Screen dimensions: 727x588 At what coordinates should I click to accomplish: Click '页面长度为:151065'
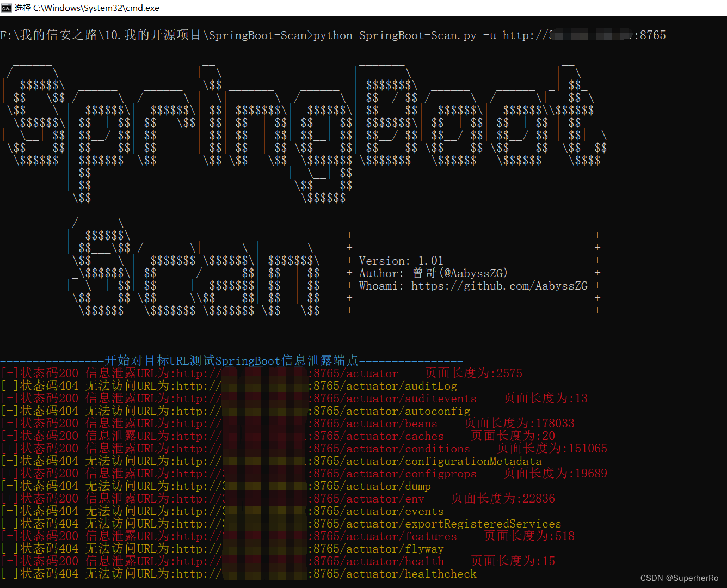click(552, 449)
